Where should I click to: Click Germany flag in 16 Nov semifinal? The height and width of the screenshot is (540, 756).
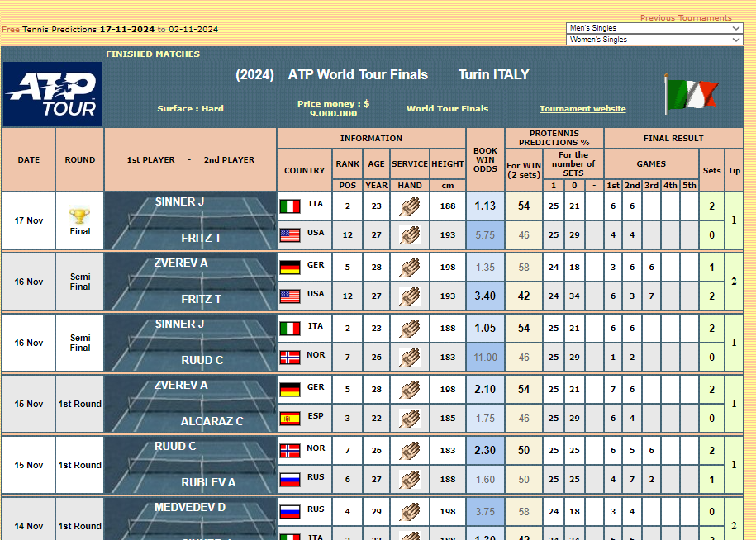290,268
